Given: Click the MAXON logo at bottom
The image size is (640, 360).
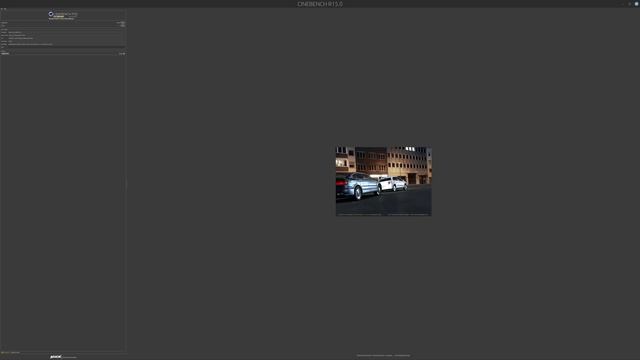Looking at the screenshot, I should click(x=56, y=357).
